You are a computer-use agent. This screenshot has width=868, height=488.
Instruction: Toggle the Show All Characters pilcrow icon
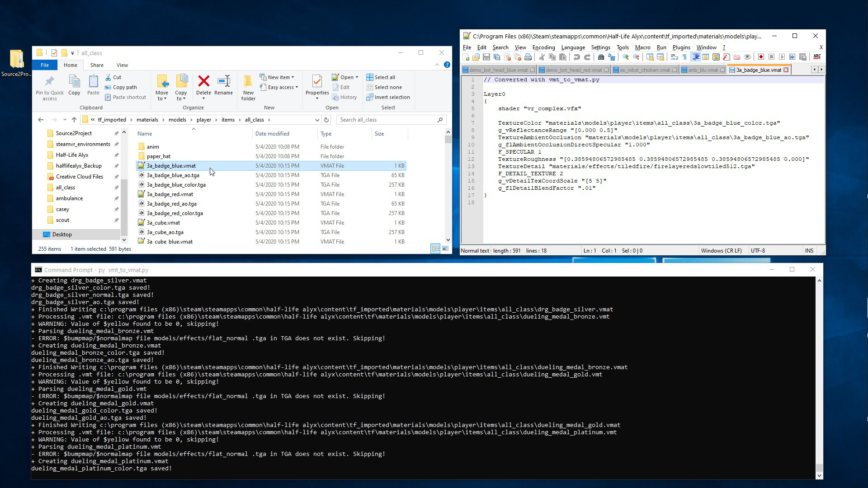click(684, 57)
